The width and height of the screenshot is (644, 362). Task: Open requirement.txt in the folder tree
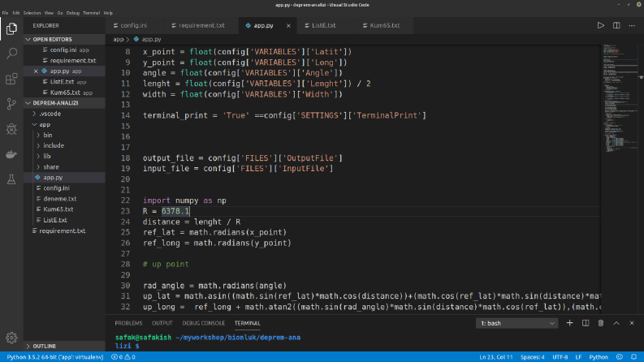(64, 231)
